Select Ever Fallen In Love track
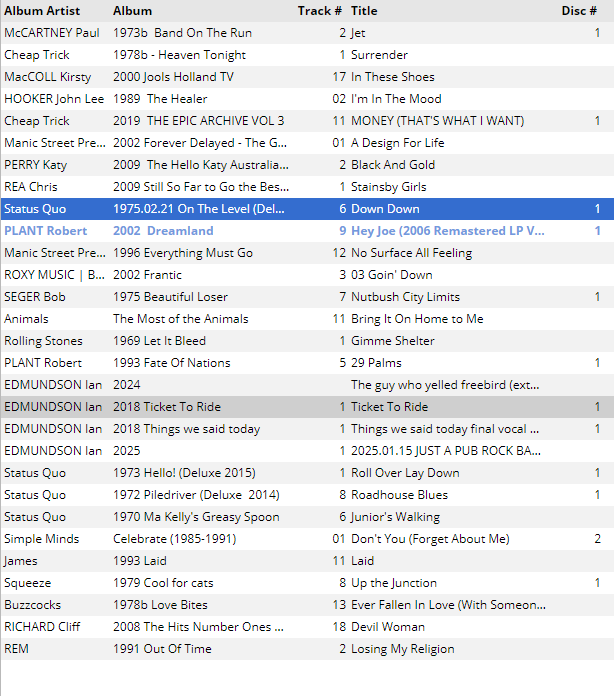The image size is (614, 696). (x=448, y=605)
